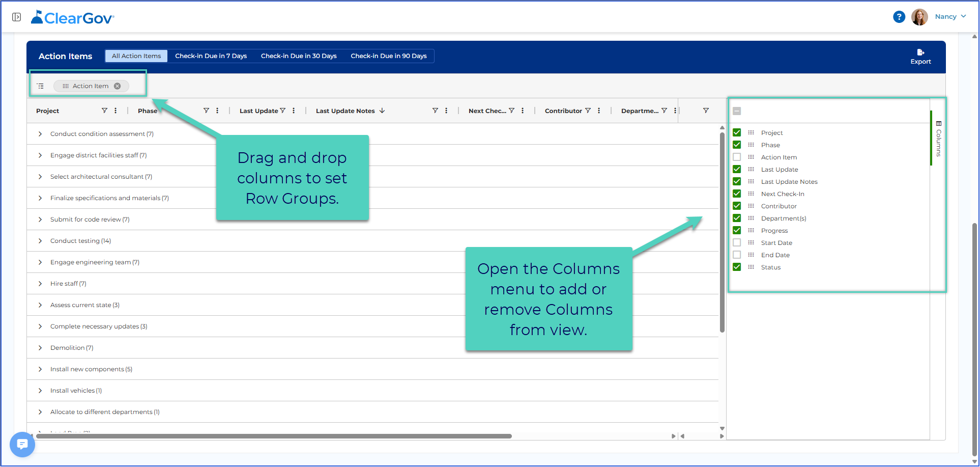
Task: Expand the Conduct condition assessment group
Action: point(40,134)
